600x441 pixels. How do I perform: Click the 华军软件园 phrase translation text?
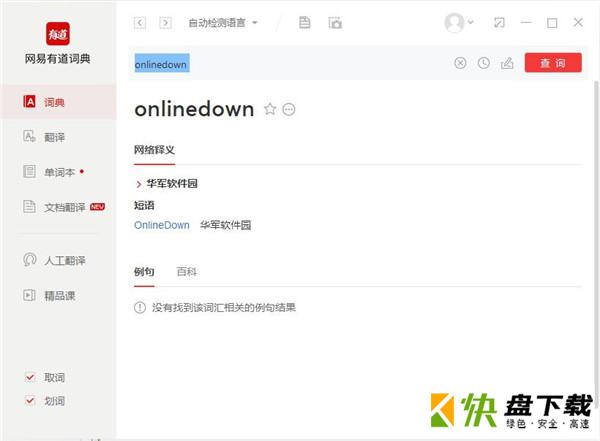tap(226, 225)
